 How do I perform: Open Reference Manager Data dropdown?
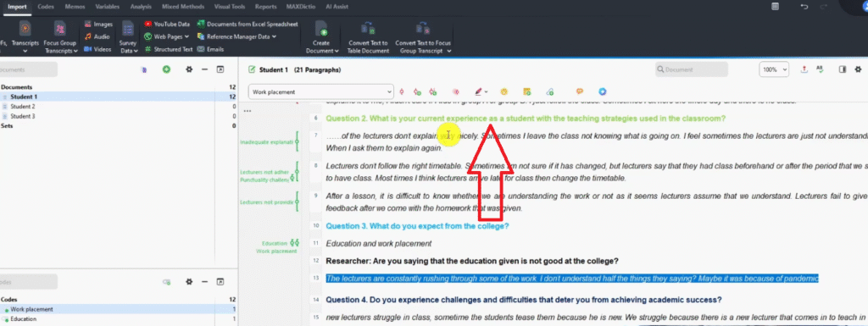236,36
